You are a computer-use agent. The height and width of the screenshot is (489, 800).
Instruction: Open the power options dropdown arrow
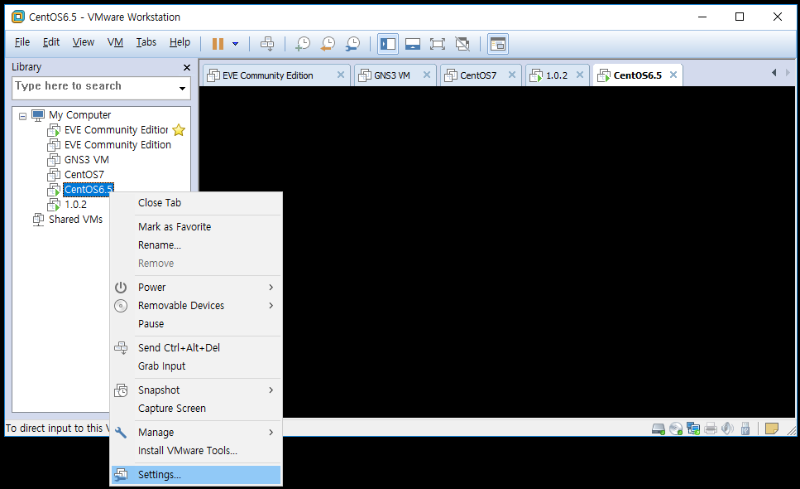tap(235, 44)
